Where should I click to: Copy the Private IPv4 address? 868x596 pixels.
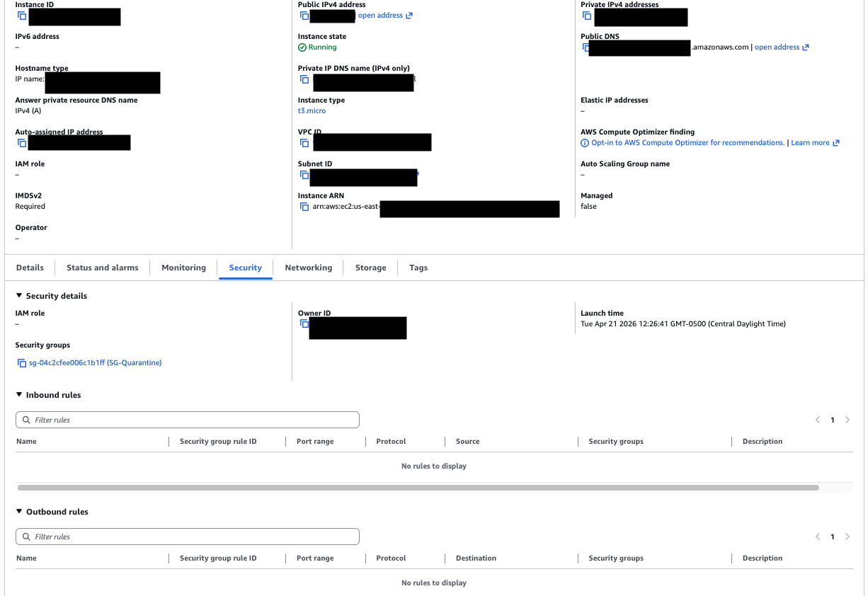[587, 16]
